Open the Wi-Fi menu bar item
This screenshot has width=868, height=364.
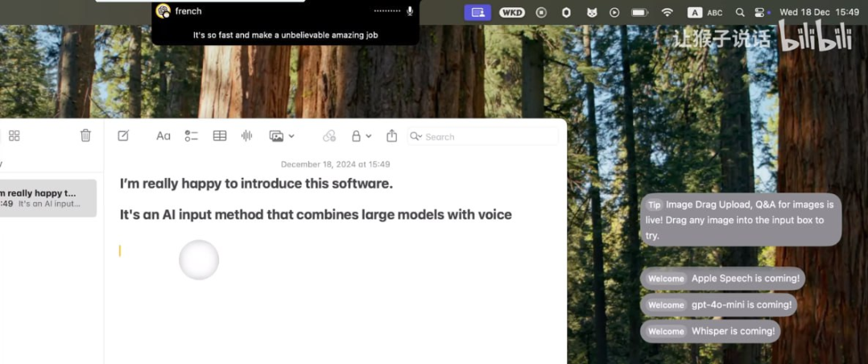tap(667, 12)
